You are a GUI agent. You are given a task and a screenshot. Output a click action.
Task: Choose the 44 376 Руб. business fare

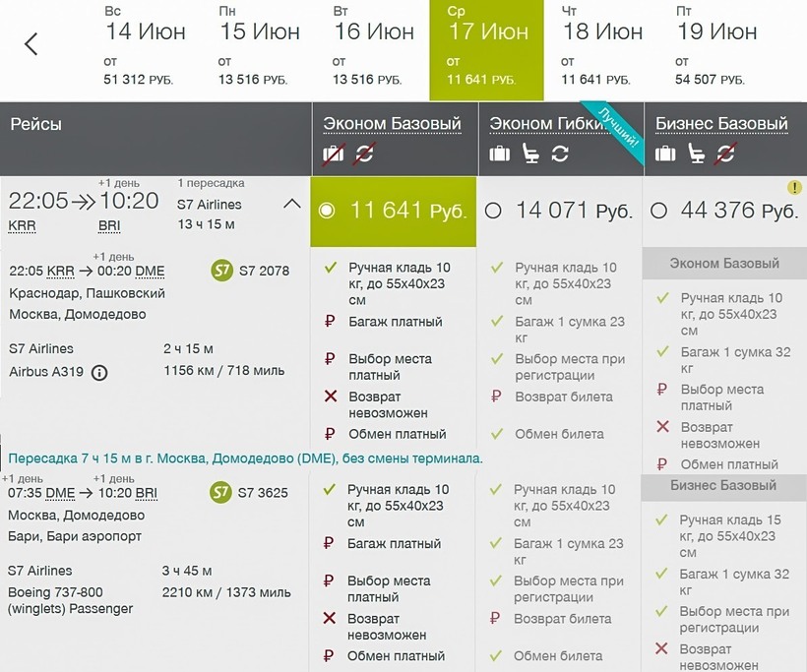point(660,211)
